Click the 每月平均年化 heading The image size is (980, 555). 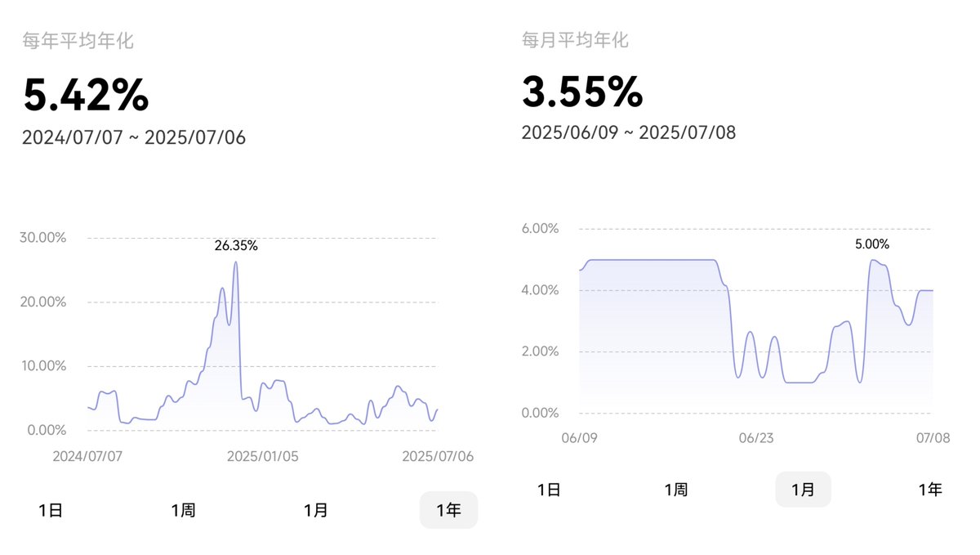pos(576,38)
